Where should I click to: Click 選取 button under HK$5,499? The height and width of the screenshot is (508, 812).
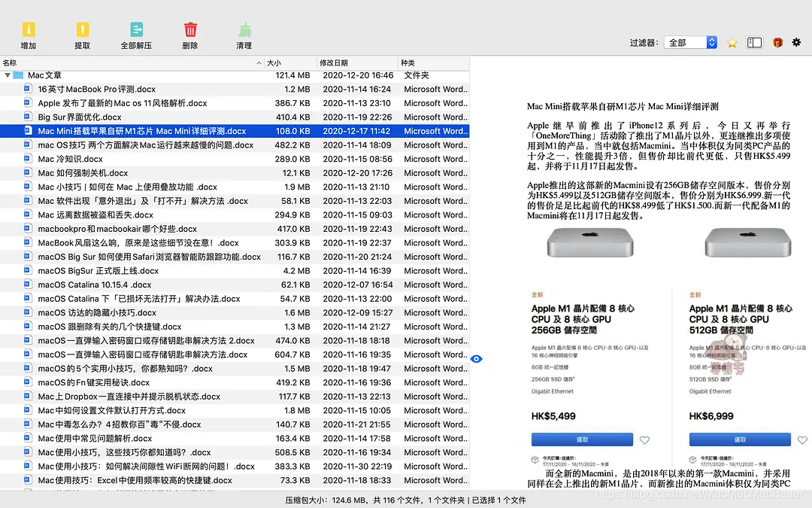582,440
